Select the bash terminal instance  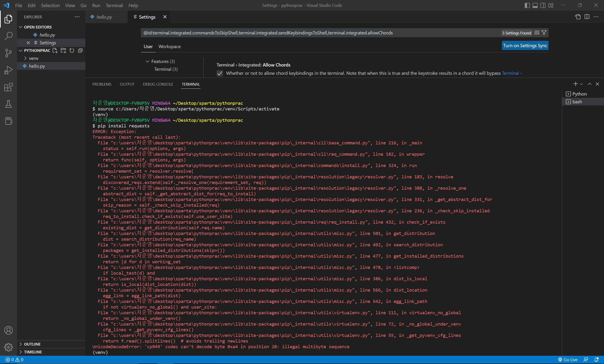(583, 102)
